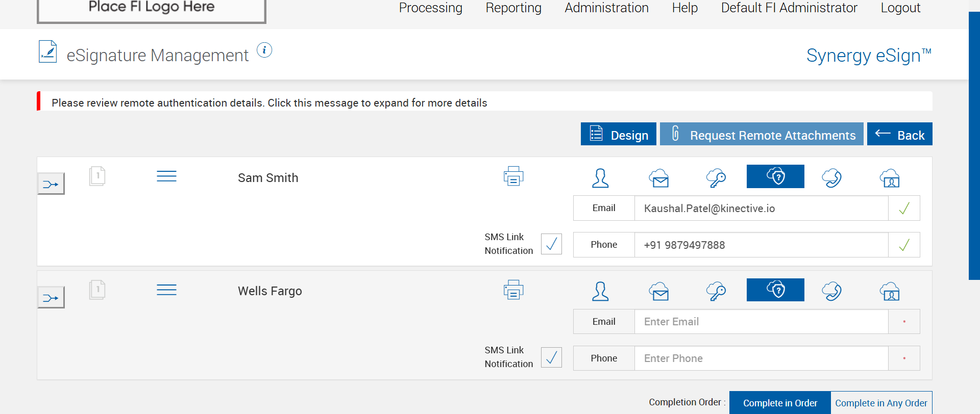This screenshot has width=980, height=414.
Task: Click the signature cloud icon for Sam Smith
Action: pyautogui.click(x=831, y=178)
